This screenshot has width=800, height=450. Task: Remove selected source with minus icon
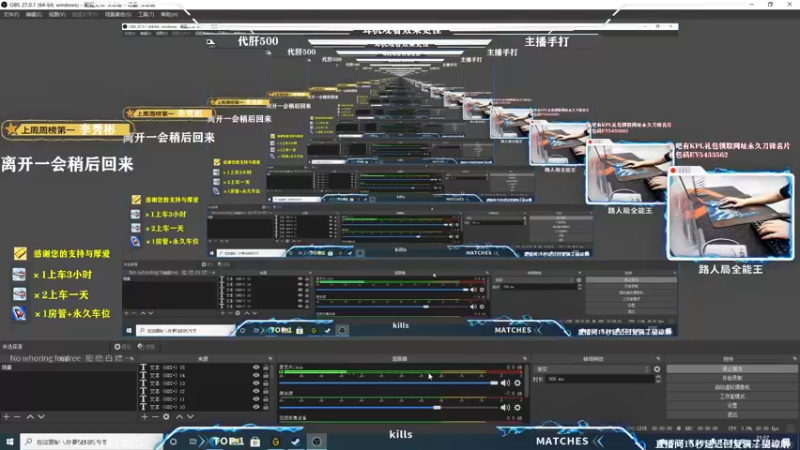(x=155, y=417)
